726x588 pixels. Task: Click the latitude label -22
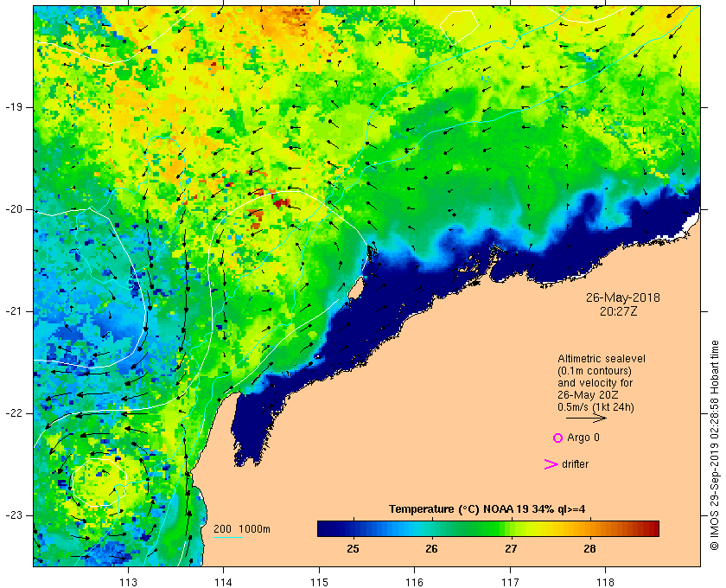click(14, 413)
